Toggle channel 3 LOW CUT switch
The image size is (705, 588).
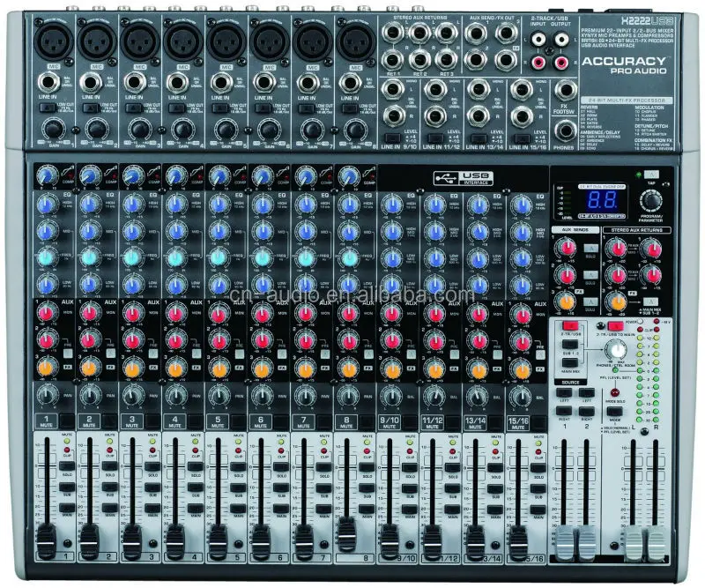(x=134, y=108)
